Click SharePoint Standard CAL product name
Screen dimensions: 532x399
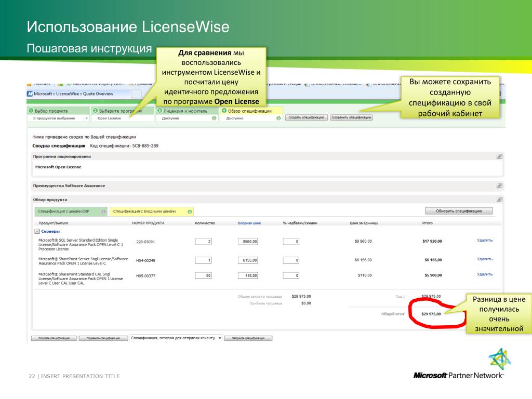point(81,278)
